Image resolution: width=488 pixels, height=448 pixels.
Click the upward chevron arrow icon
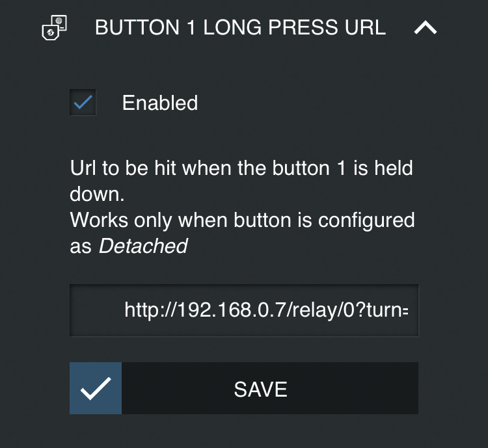tap(426, 27)
